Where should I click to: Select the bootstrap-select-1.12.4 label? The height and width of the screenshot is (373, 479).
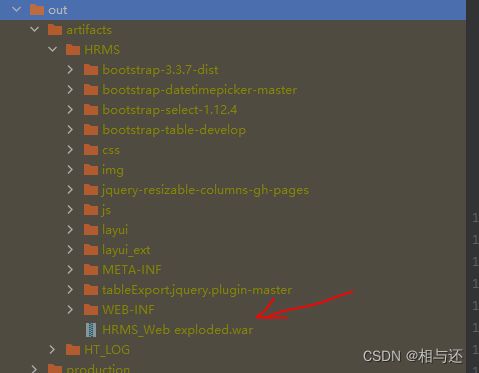pos(170,110)
